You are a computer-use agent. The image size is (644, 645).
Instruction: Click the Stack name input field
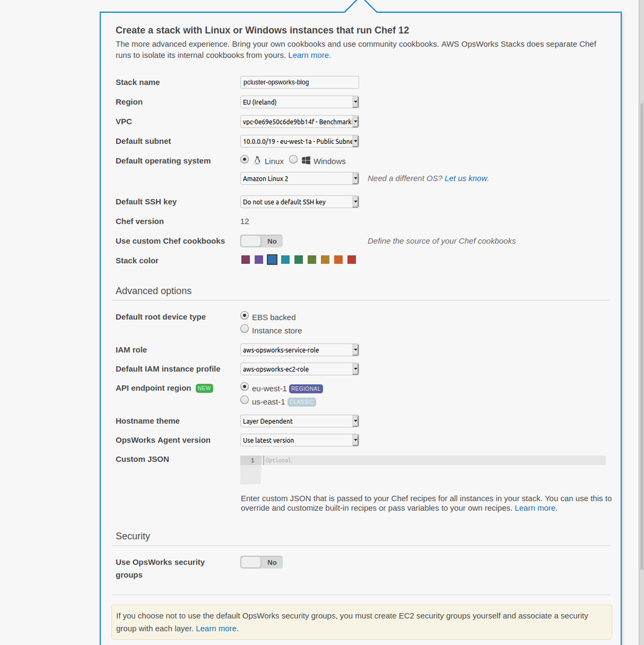click(299, 82)
